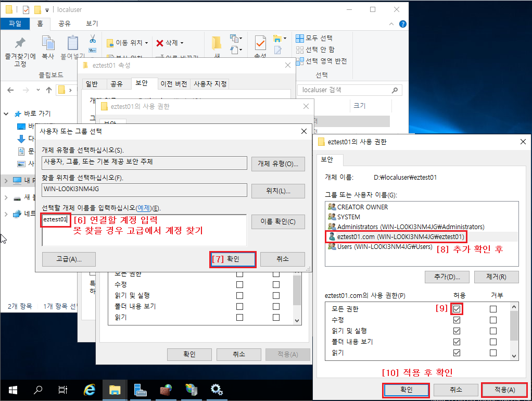Image resolution: width=532 pixels, height=401 pixels.
Task: Toggle Allow checkbox for 모든 권한 in front window
Action: tap(457, 309)
